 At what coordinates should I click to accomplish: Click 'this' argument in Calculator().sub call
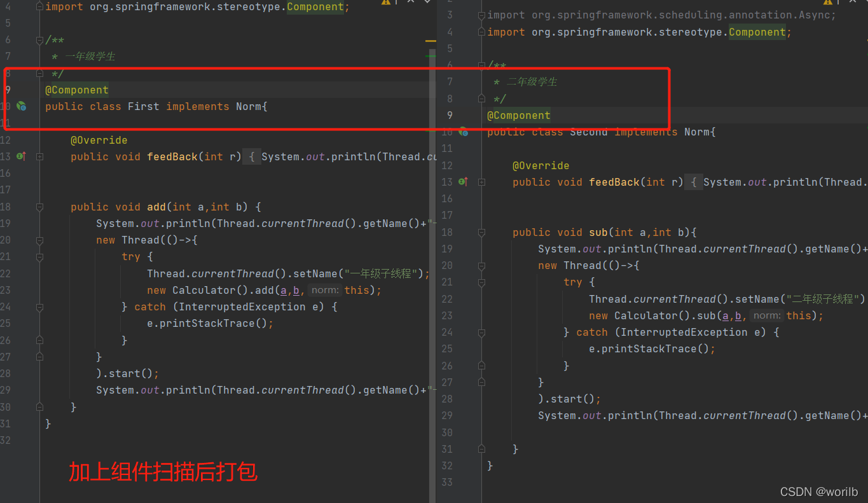[799, 315]
